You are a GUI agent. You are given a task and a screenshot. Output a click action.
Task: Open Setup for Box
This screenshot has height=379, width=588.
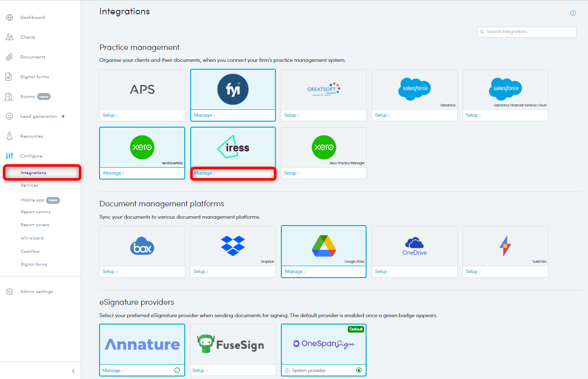[x=110, y=272]
